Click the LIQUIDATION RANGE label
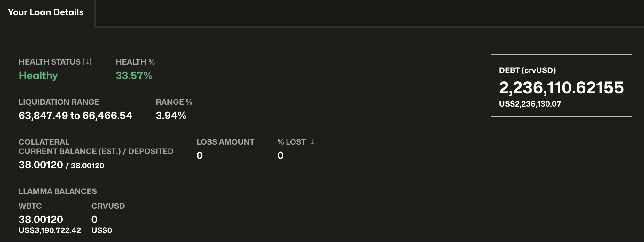 click(x=59, y=102)
